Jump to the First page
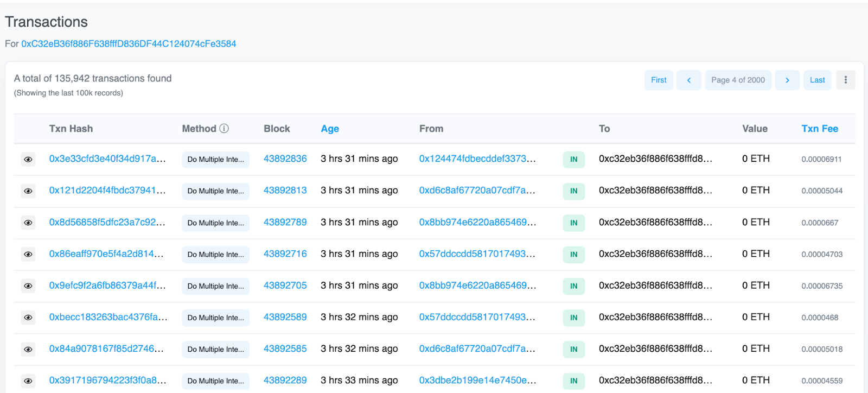Viewport: 868px width, 393px height. pos(659,80)
